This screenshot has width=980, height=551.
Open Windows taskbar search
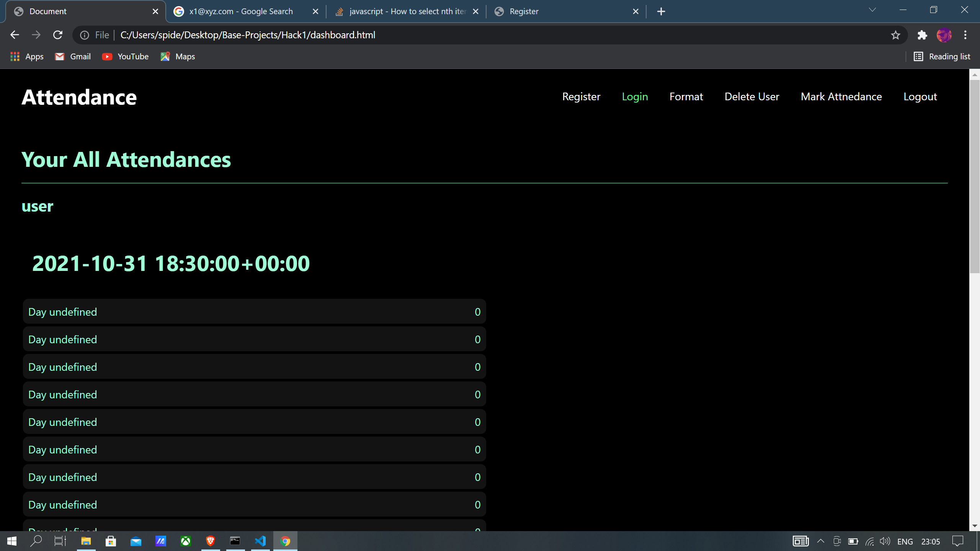36,541
